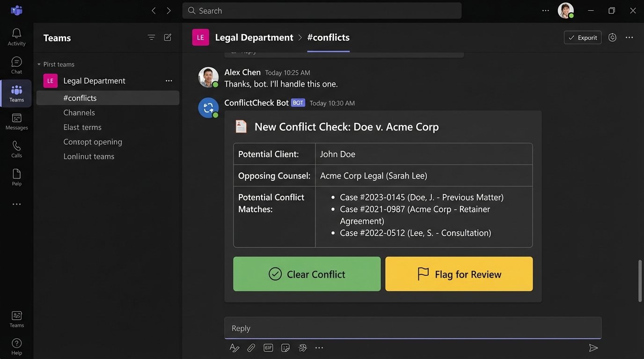Select the Chat icon in the sidebar

tap(16, 65)
